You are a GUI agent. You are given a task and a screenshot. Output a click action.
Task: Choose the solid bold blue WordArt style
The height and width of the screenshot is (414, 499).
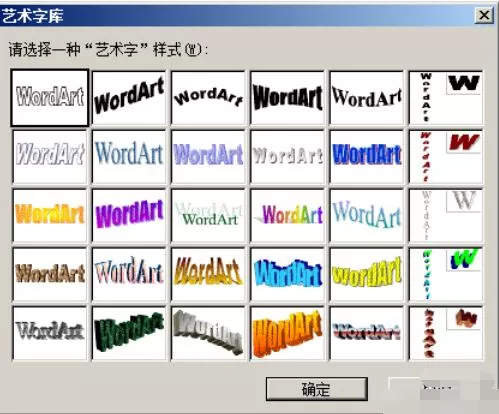pyautogui.click(x=367, y=156)
